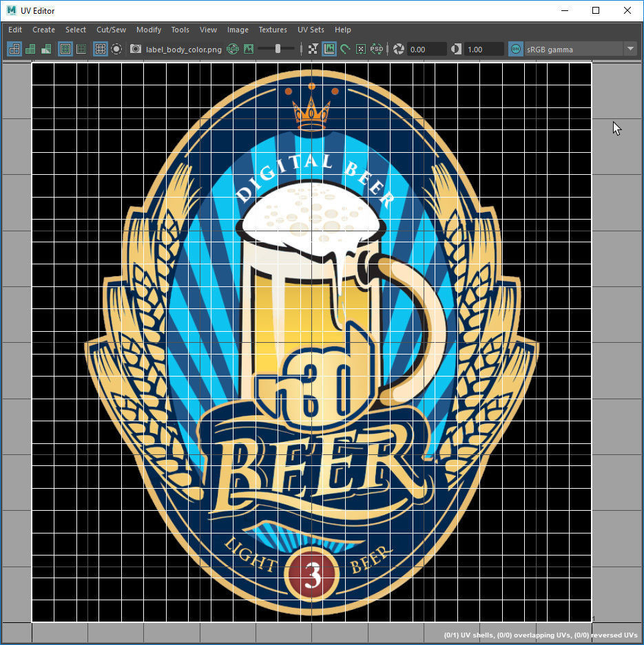Viewport: 644px width, 645px height.
Task: Open the Image menu
Action: coord(238,30)
